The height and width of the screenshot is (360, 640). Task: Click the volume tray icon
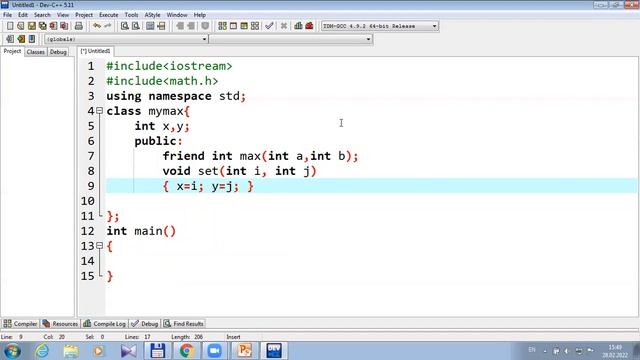click(567, 351)
